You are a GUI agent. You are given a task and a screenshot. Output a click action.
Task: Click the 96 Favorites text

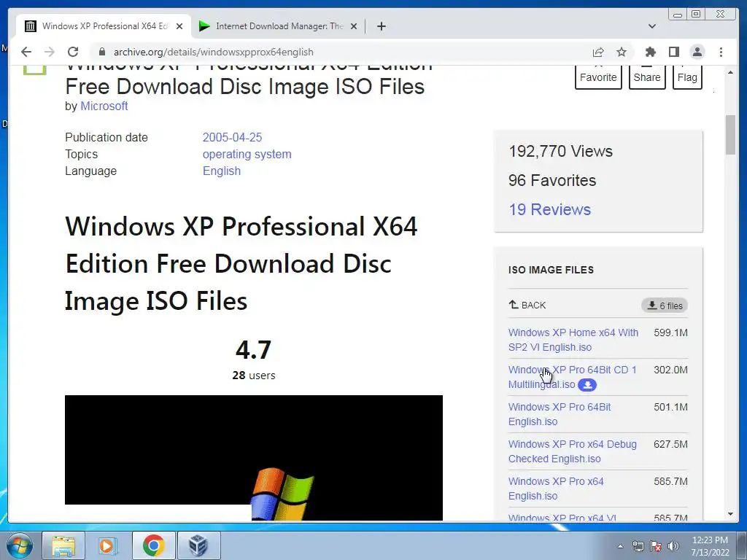[551, 180]
